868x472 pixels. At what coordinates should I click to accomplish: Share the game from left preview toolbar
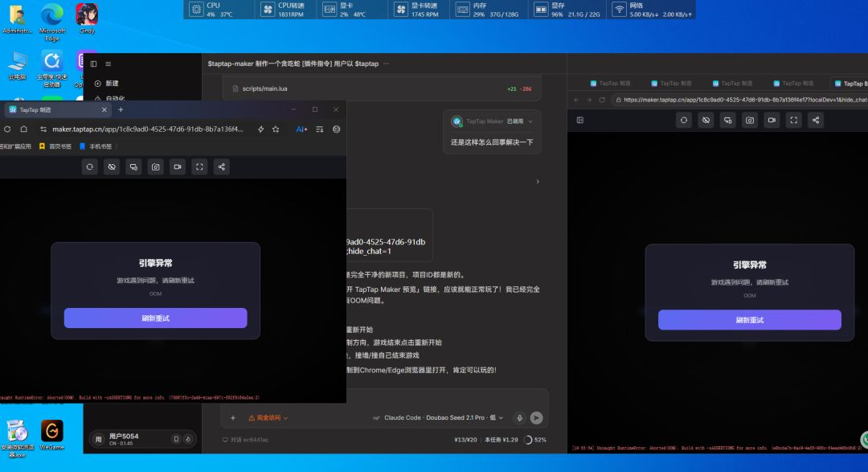point(222,166)
